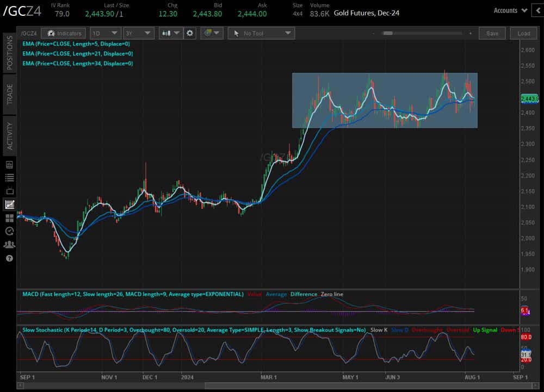Expand the 1D aggregation dropdown
This screenshot has height=392, width=544.
[x=105, y=33]
